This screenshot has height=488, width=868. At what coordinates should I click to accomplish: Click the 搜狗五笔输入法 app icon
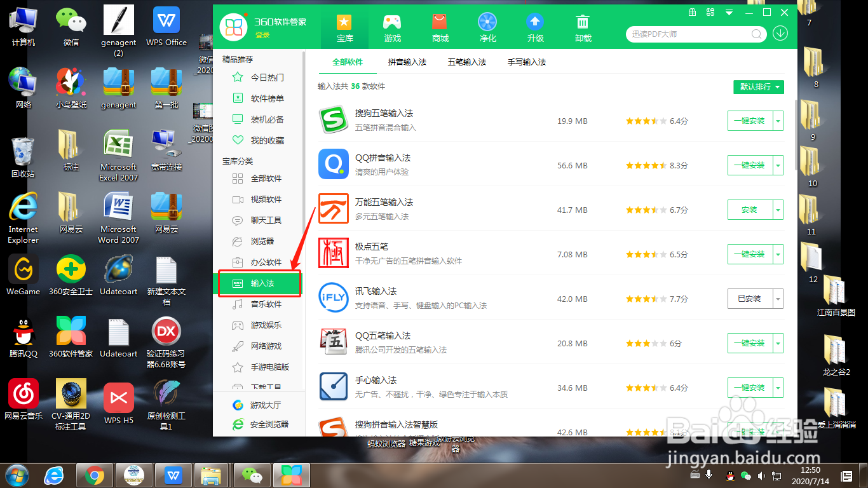coord(334,120)
